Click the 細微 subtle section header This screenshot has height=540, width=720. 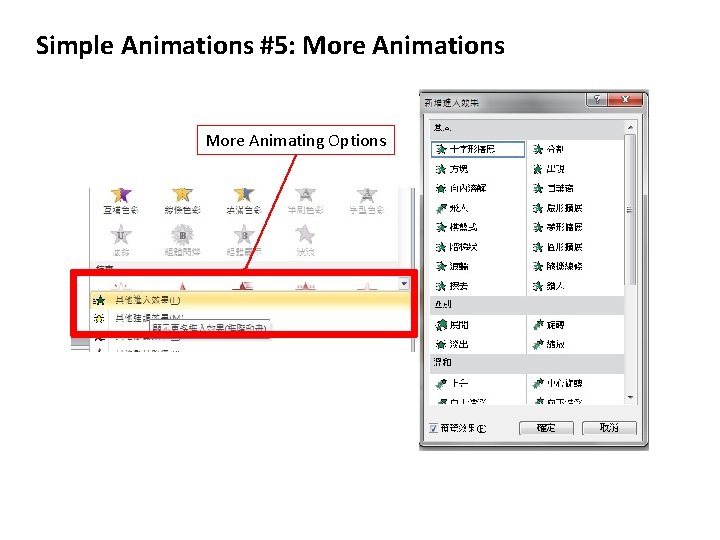[527, 304]
